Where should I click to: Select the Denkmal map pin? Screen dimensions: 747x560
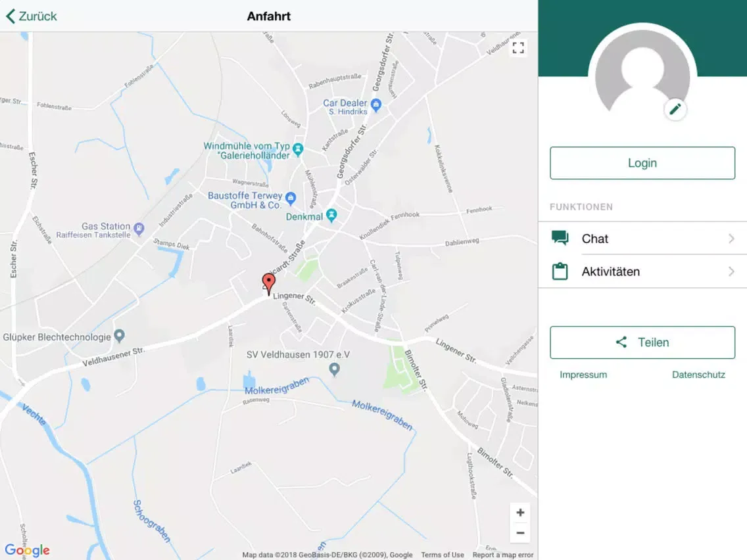coord(331,215)
